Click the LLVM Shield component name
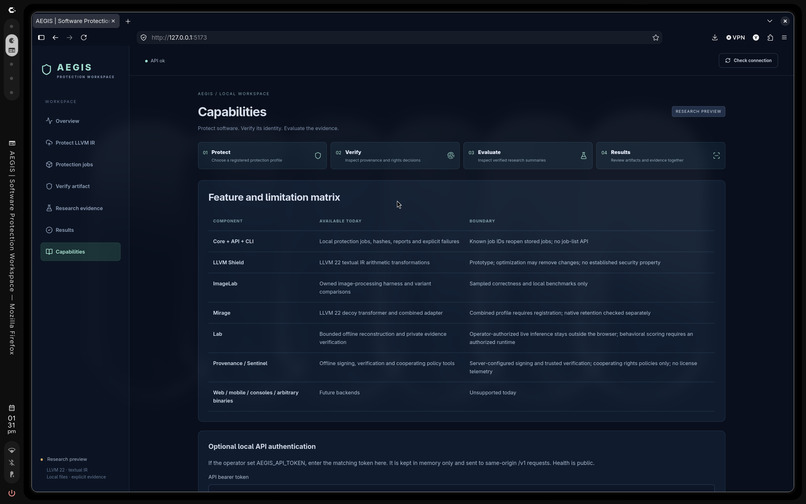 coord(228,262)
